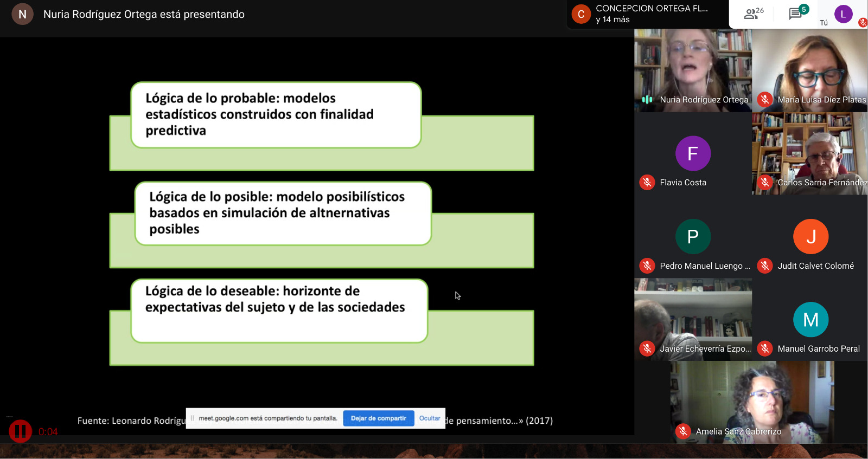Select Flavia Costa's avatar tile

[693, 153]
